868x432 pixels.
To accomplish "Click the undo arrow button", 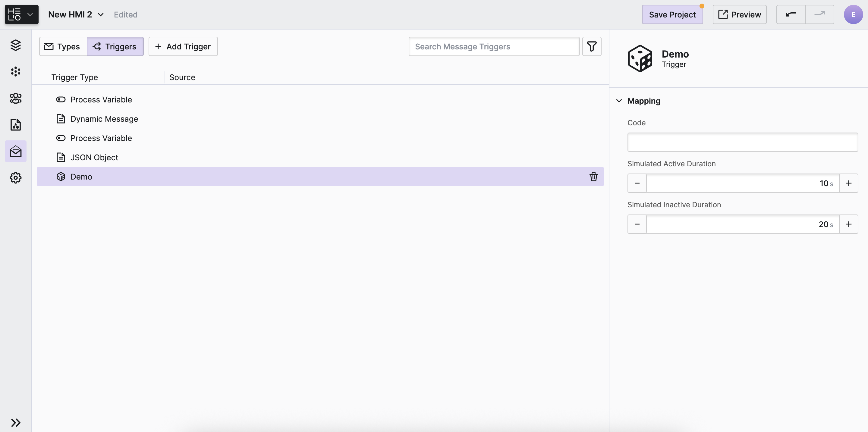I will (x=791, y=14).
